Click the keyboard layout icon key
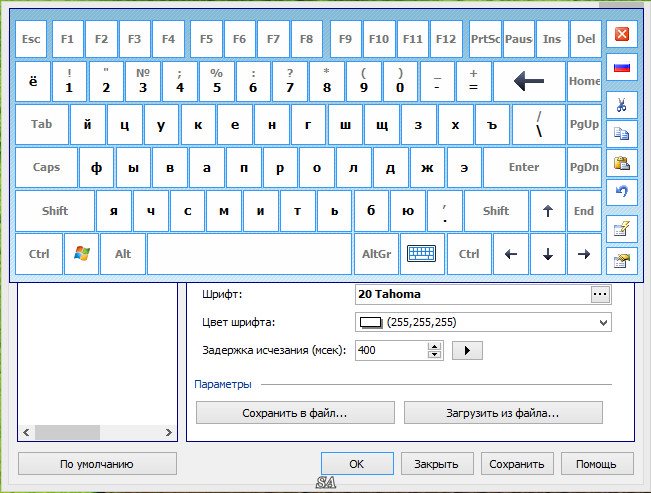 [422, 254]
